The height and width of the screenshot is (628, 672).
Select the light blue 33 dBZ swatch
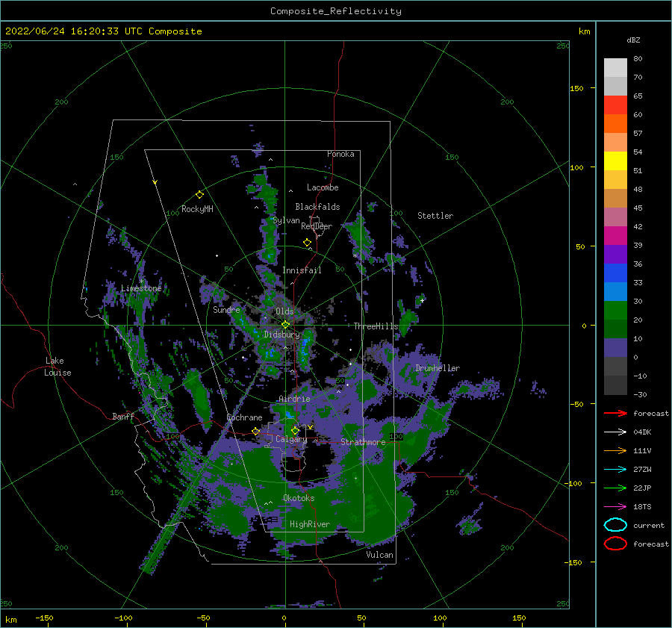(615, 292)
